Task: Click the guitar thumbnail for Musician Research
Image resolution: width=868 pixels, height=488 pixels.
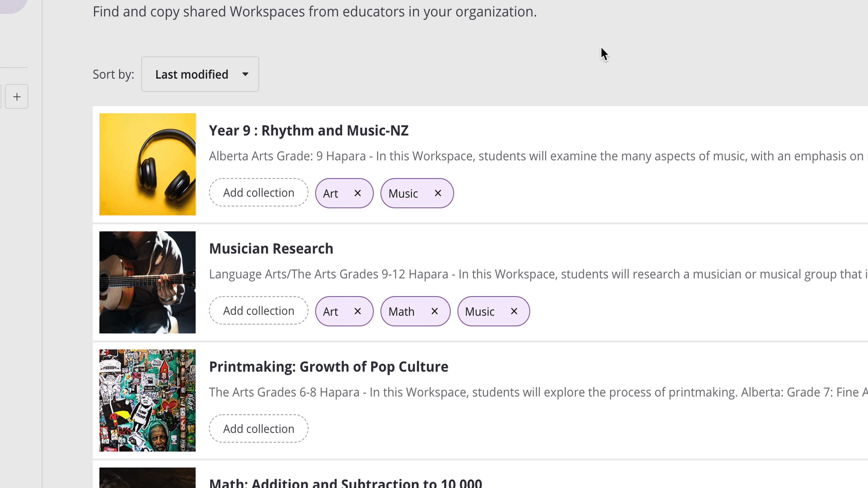Action: (x=147, y=282)
